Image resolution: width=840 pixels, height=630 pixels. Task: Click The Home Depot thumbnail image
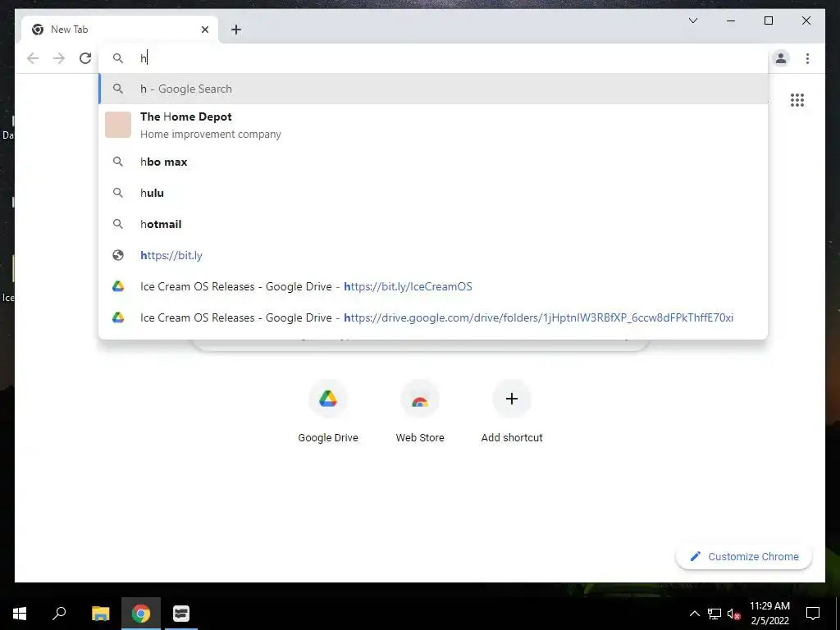[118, 125]
